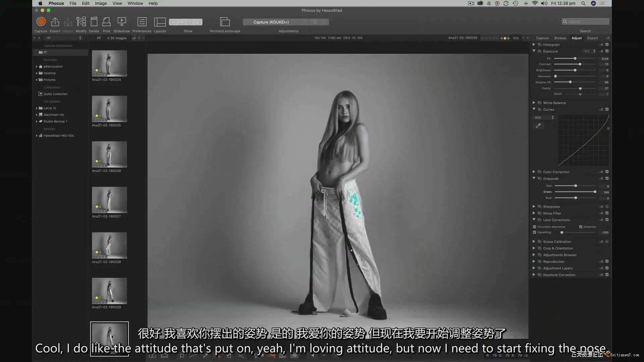Toggle Distortion correction checkbox
Viewport: 644px width, 362px height.
point(581,227)
